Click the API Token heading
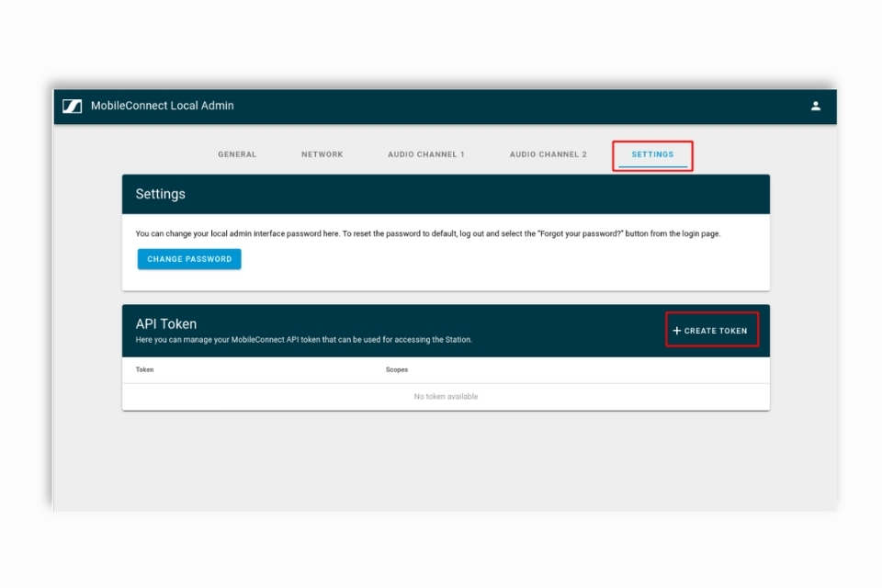The image size is (882, 588). click(166, 324)
